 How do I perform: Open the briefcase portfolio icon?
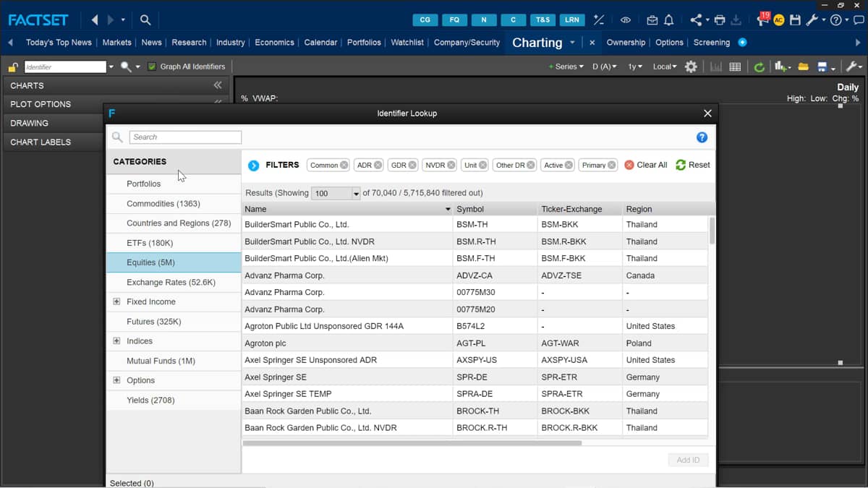pos(652,20)
